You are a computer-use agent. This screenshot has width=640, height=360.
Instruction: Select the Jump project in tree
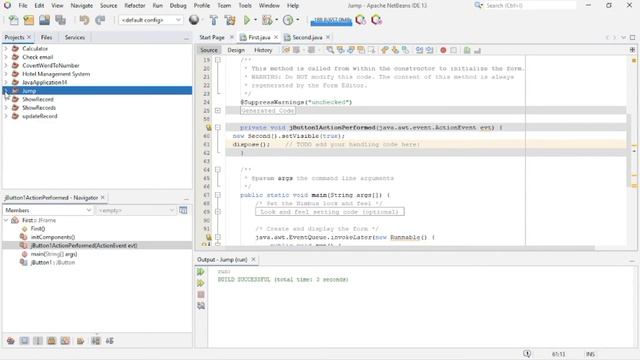tap(97, 91)
